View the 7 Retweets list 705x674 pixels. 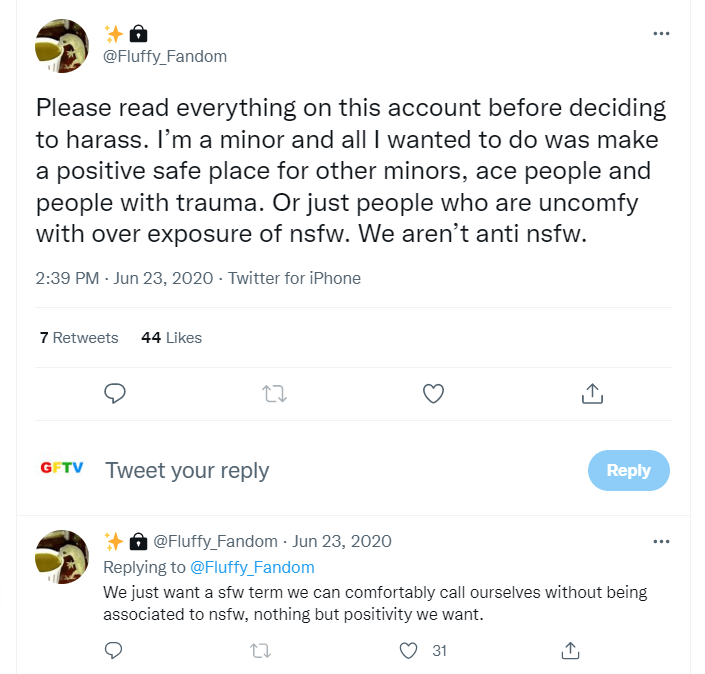79,338
